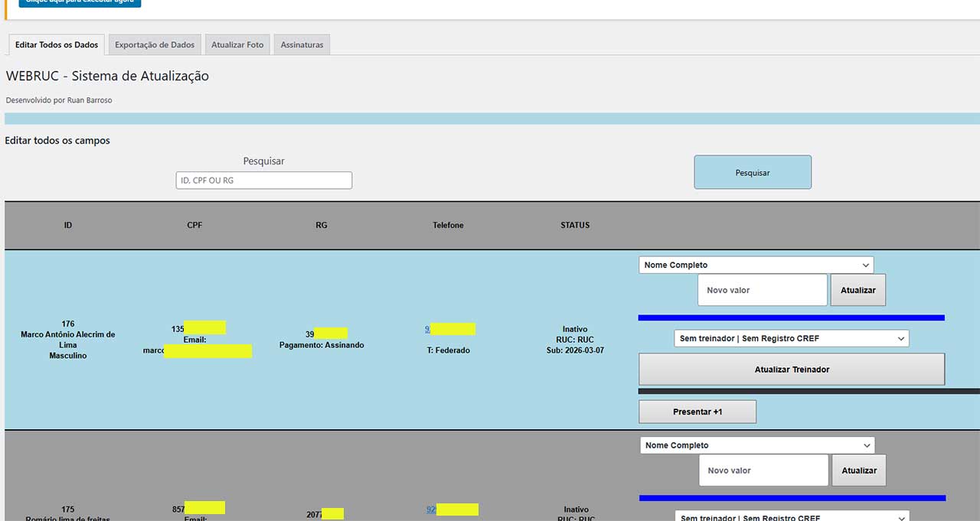Open the Atualizar Foto tab
980x521 pixels.
237,44
